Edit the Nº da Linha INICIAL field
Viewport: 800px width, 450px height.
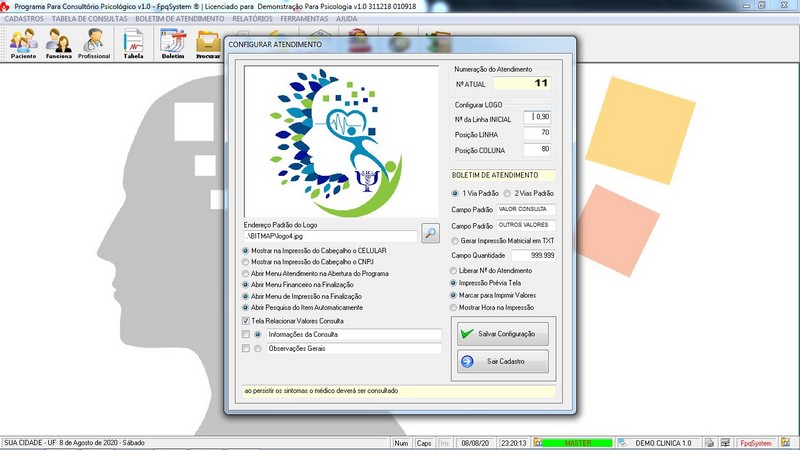click(537, 117)
